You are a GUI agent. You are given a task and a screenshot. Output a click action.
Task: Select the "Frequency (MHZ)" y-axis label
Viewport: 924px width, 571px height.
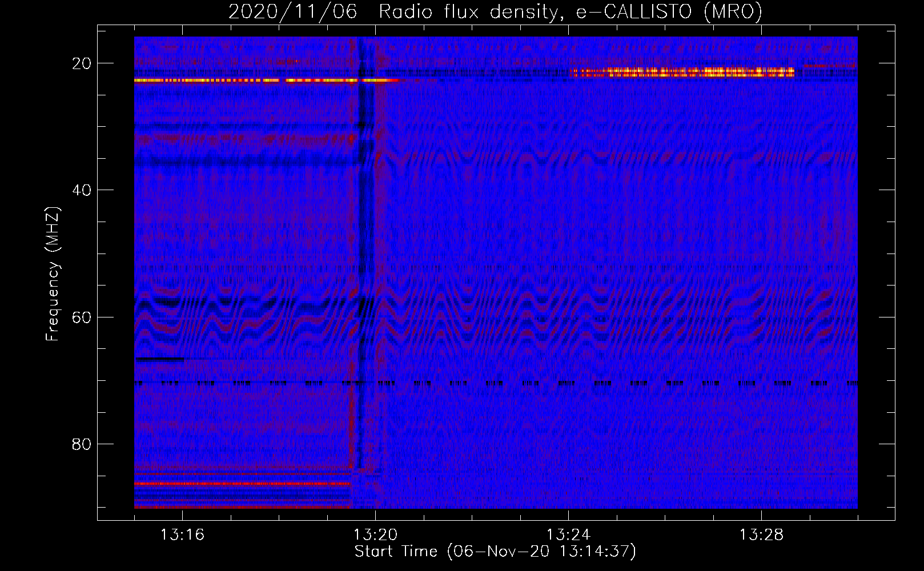pos(53,274)
